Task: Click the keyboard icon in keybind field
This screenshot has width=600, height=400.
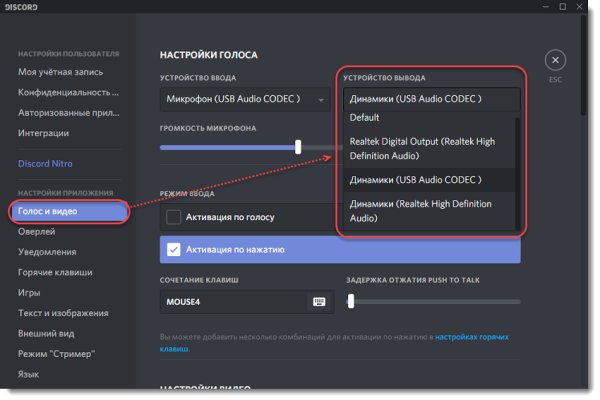Action: click(319, 301)
